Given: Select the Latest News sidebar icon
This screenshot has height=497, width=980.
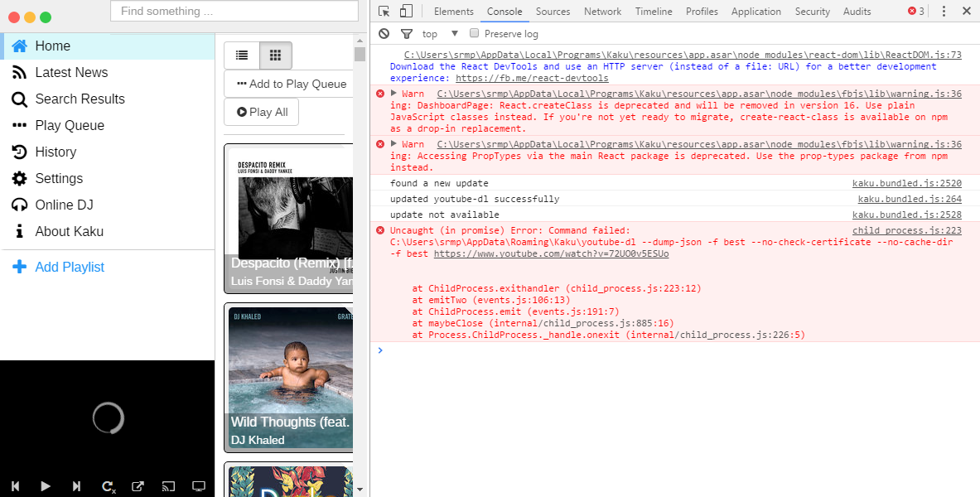Looking at the screenshot, I should click(x=18, y=72).
